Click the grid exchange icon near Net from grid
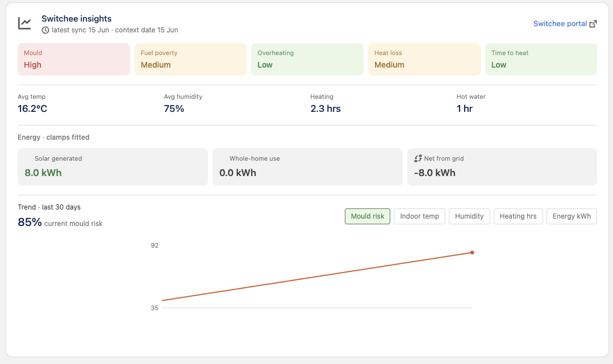 tap(418, 158)
